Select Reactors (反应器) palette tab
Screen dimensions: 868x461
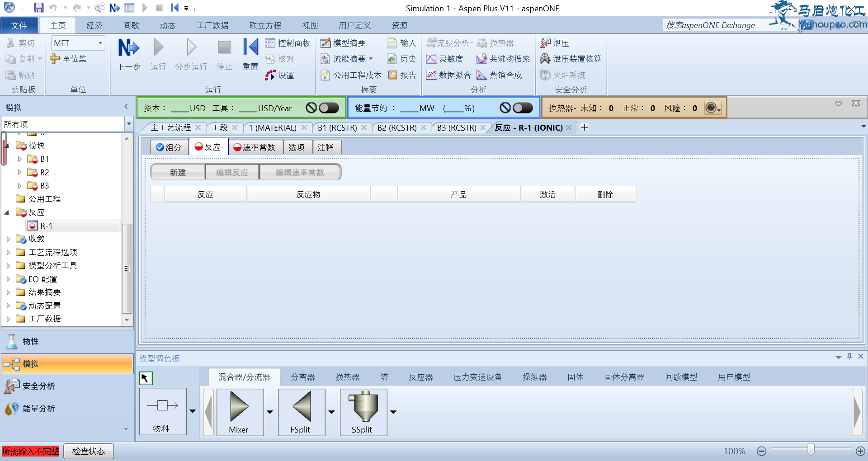click(x=420, y=377)
